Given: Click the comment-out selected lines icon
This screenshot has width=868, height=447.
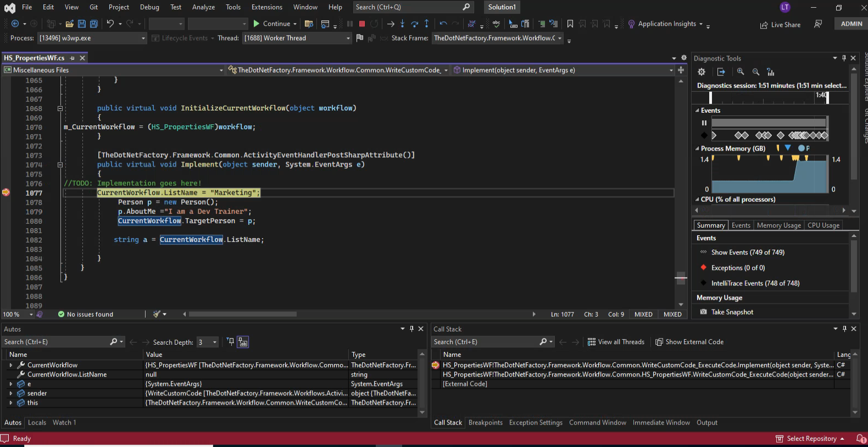Looking at the screenshot, I should coord(542,24).
